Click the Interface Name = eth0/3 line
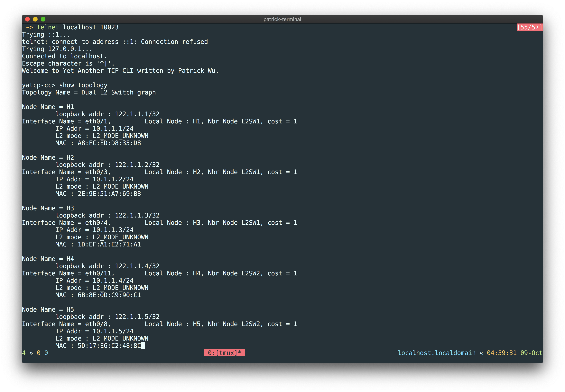Viewport: 565px width, 392px height. (x=160, y=172)
